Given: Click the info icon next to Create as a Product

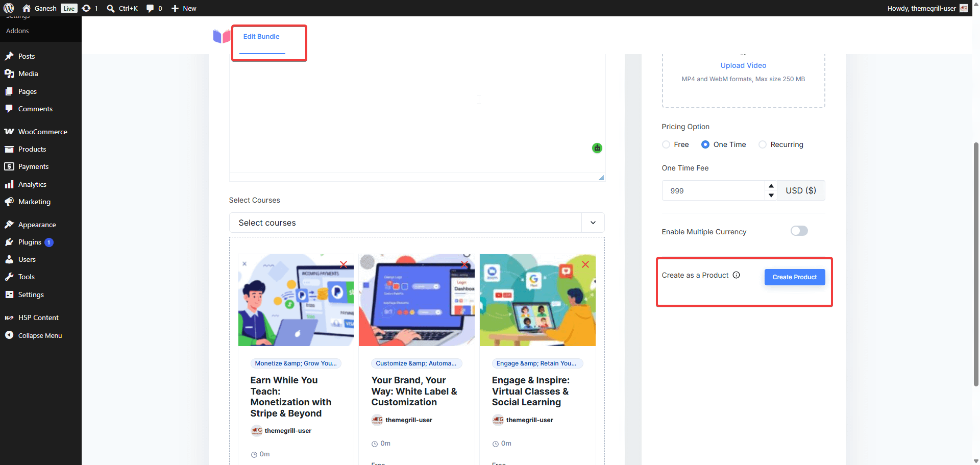Looking at the screenshot, I should [x=736, y=275].
